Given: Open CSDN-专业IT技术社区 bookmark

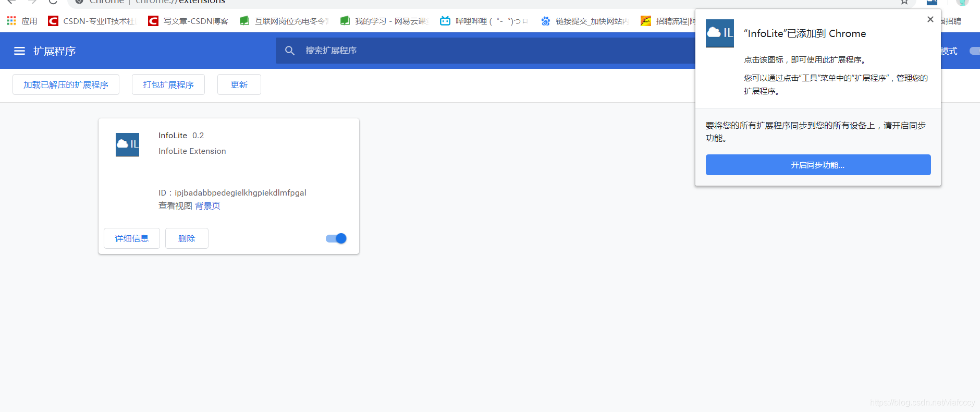Looking at the screenshot, I should [92, 21].
